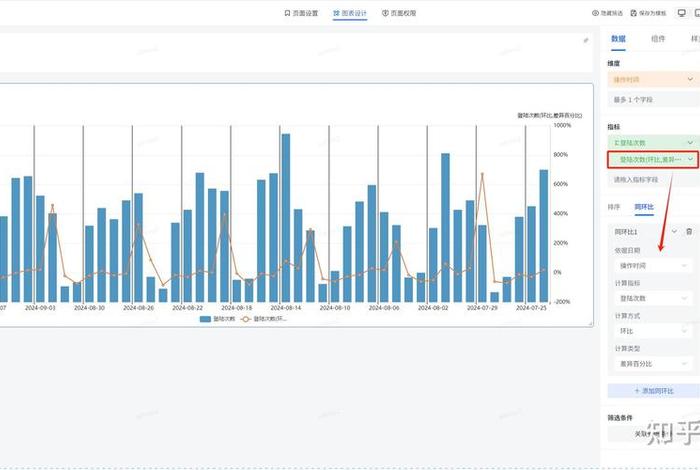Click the pin icon above the chart
700x470 pixels.
586,41
